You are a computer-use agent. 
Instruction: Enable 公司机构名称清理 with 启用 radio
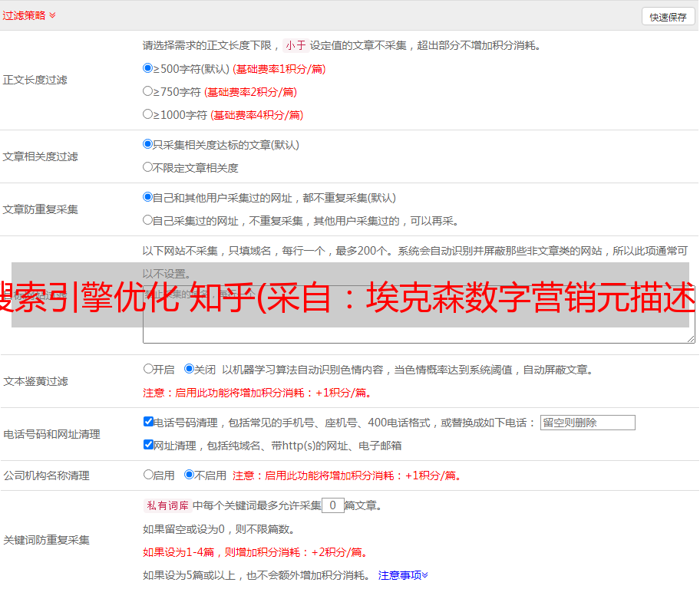[148, 475]
